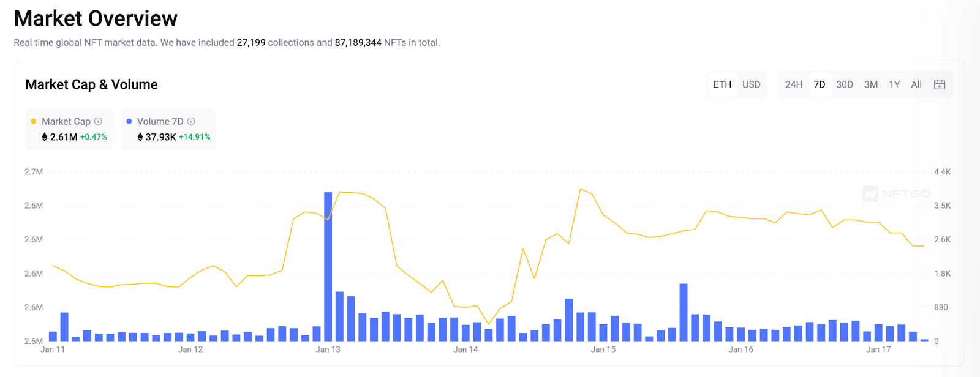Click the 3.5K right axis label
Image resolution: width=980 pixels, height=377 pixels.
tap(942, 206)
